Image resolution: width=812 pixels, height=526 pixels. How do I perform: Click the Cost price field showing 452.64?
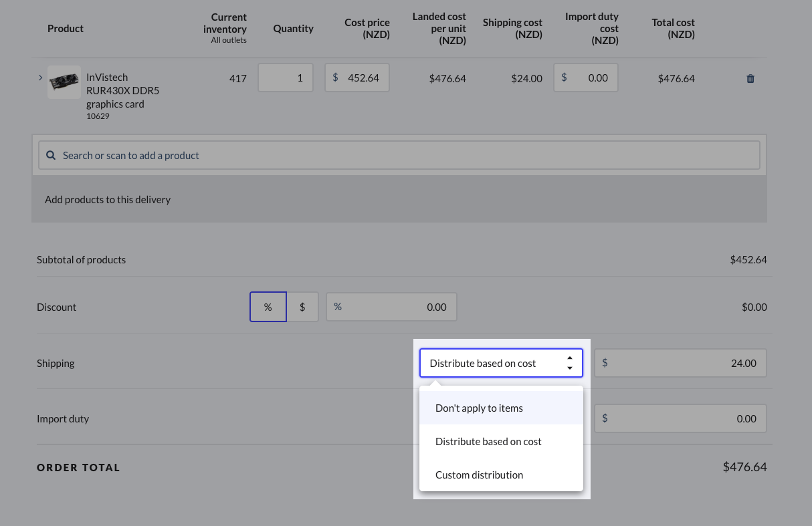tap(357, 78)
